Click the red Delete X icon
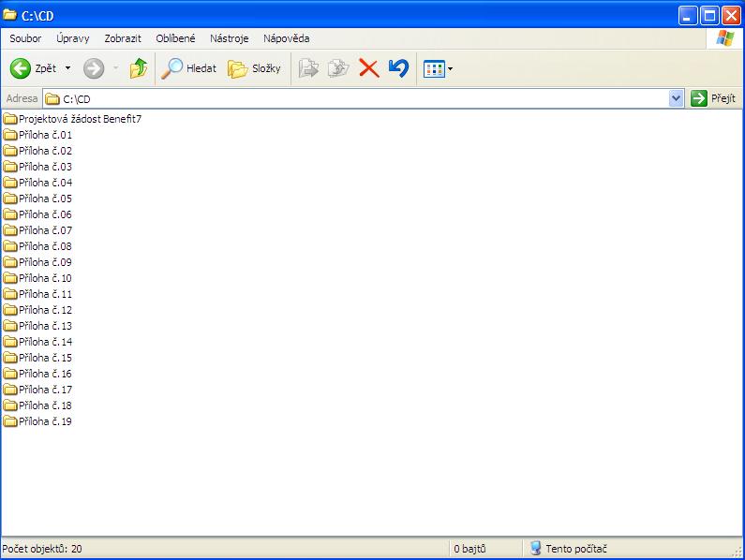 (368, 68)
